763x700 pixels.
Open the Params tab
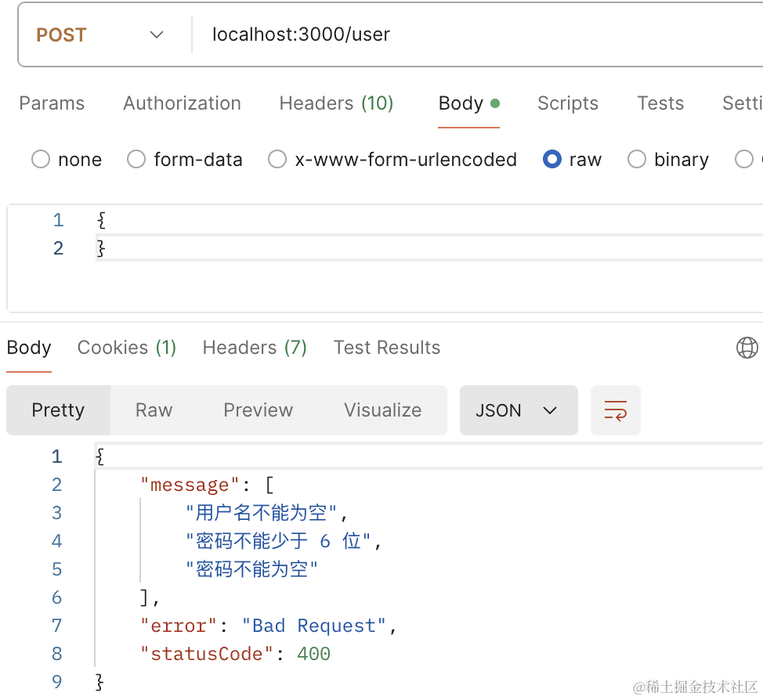(52, 103)
